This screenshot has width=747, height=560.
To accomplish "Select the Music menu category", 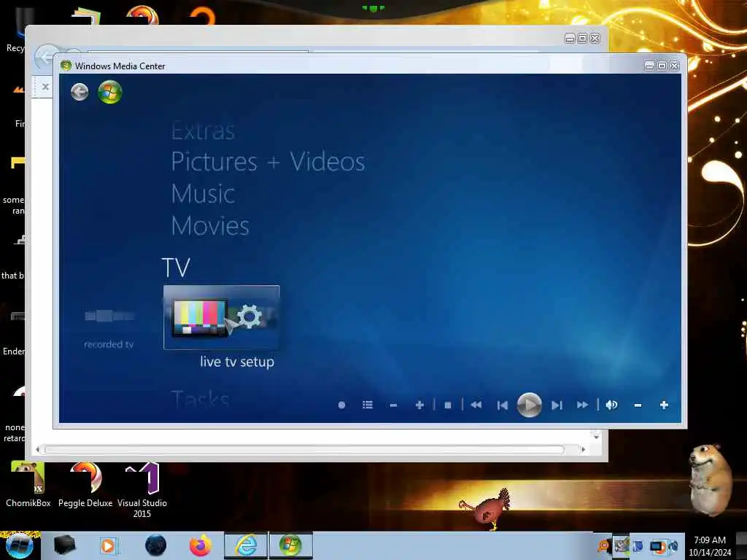I will (203, 194).
